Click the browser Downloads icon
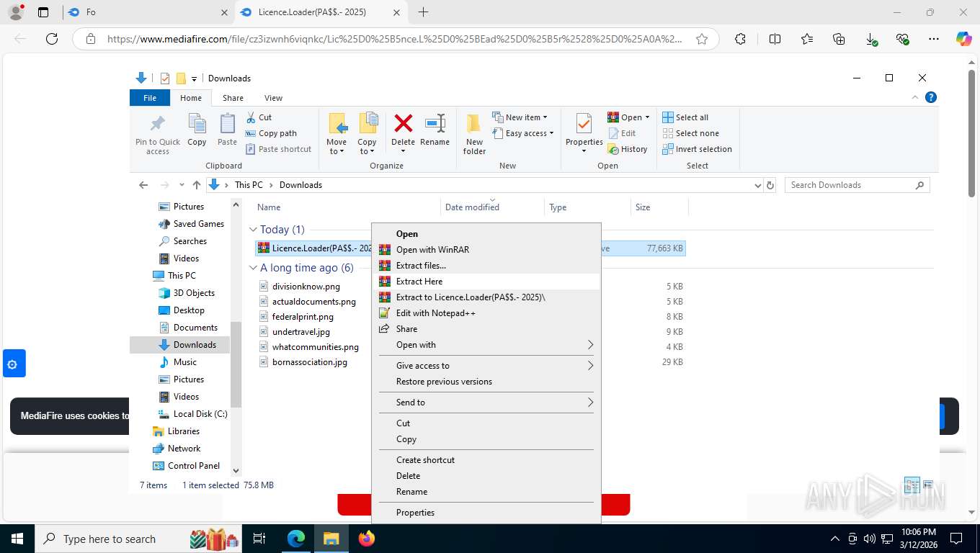The width and height of the screenshot is (980, 553). click(871, 39)
